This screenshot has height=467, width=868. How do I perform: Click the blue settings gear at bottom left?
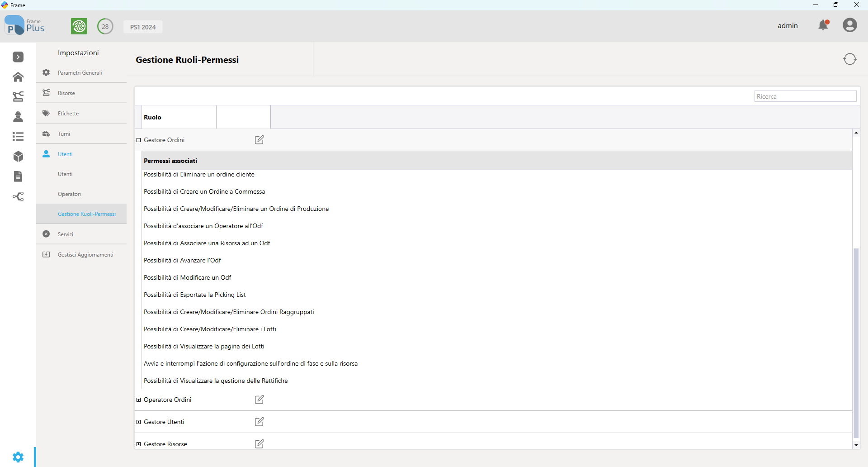[x=18, y=457]
